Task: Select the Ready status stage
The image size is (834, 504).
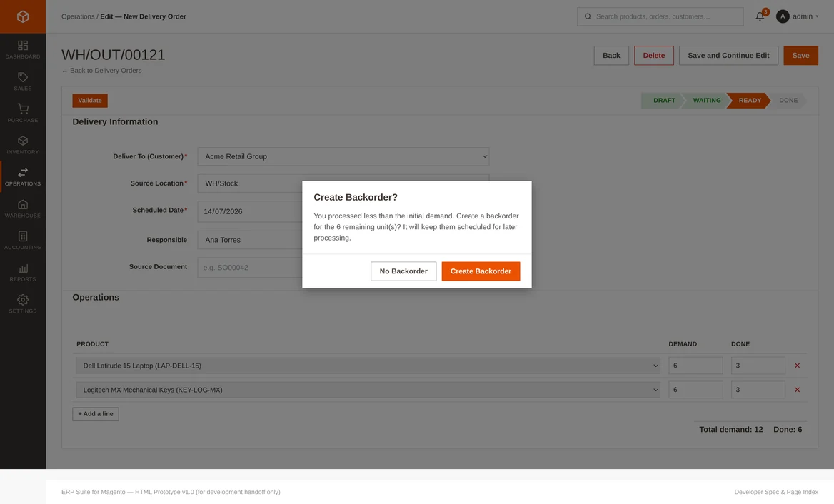Action: [x=750, y=101]
